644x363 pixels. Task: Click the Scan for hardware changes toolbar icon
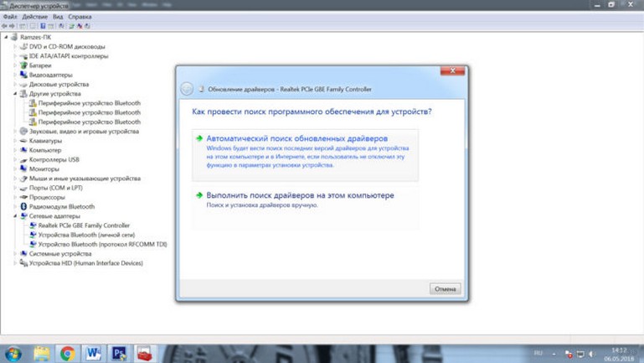(61, 26)
